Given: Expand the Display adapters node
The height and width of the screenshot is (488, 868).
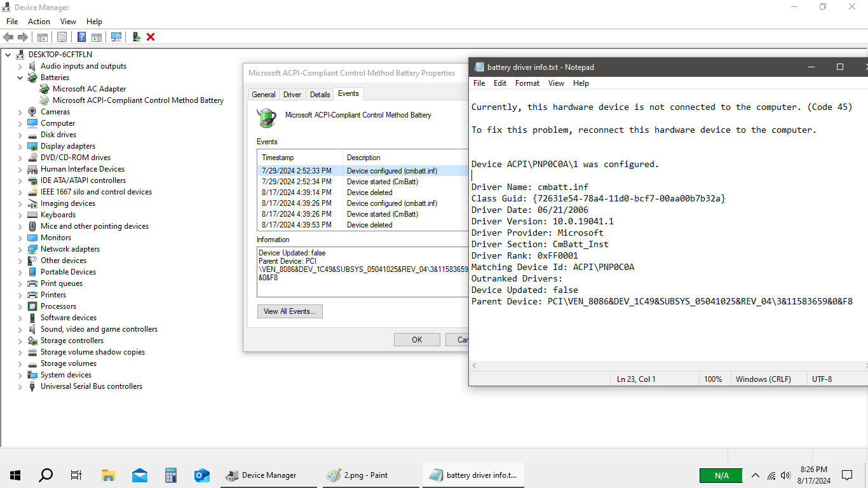Looking at the screenshot, I should 20,146.
